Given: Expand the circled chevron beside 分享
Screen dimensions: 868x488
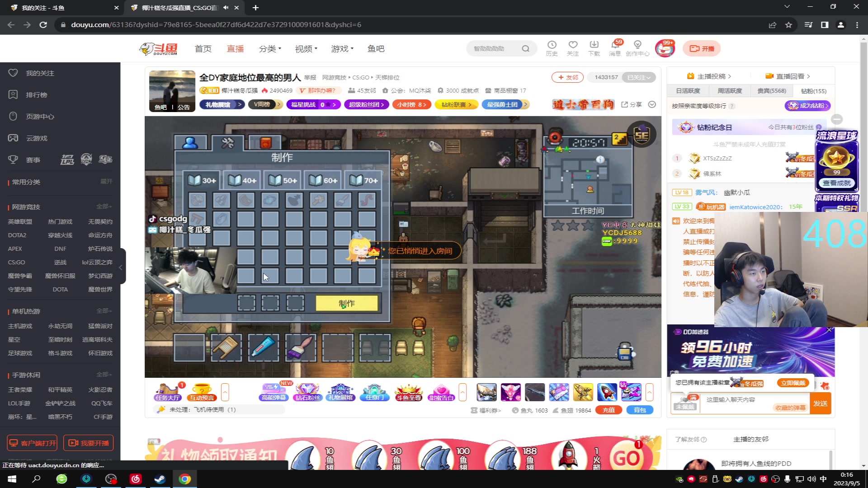Looking at the screenshot, I should [x=652, y=104].
